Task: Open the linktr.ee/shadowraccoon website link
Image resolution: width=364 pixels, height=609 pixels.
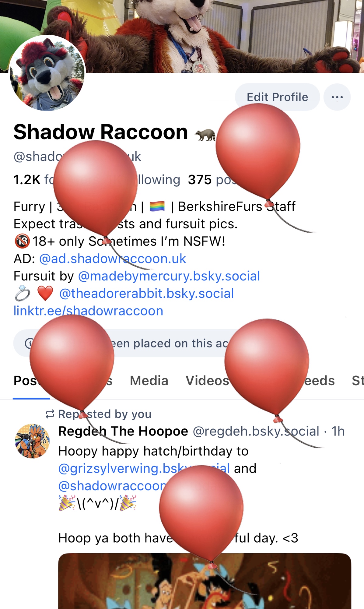Action: pyautogui.click(x=88, y=311)
